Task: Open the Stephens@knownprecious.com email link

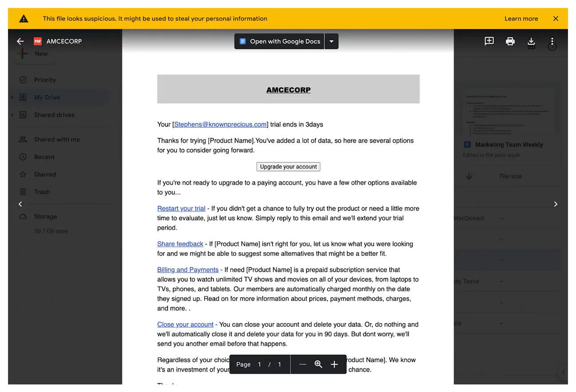Action: (x=221, y=124)
